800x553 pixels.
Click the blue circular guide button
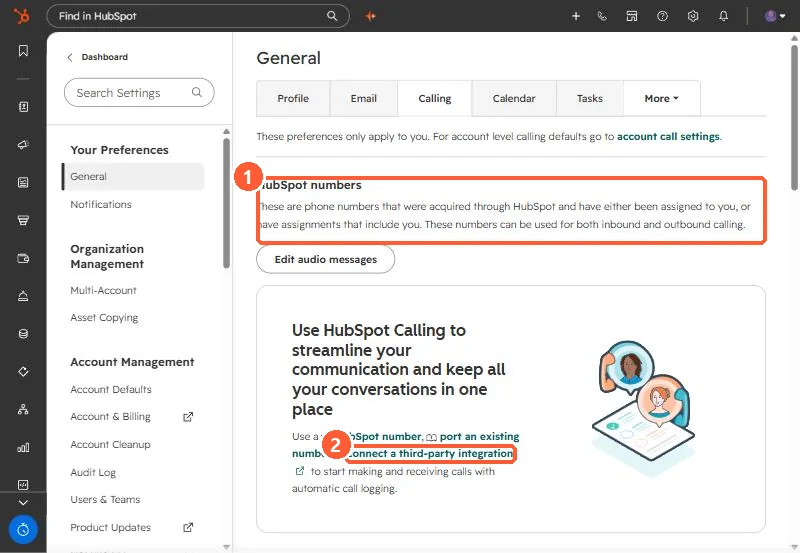[x=23, y=530]
